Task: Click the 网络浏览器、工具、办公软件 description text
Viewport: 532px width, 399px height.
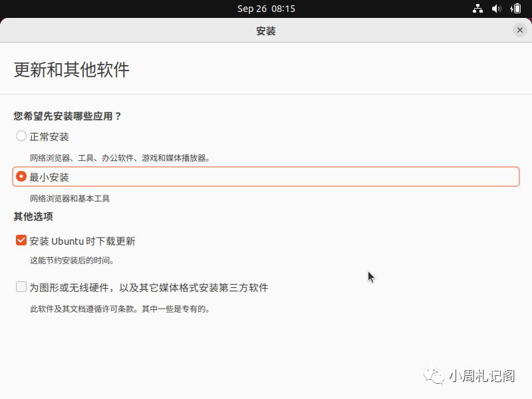Action: 120,158
